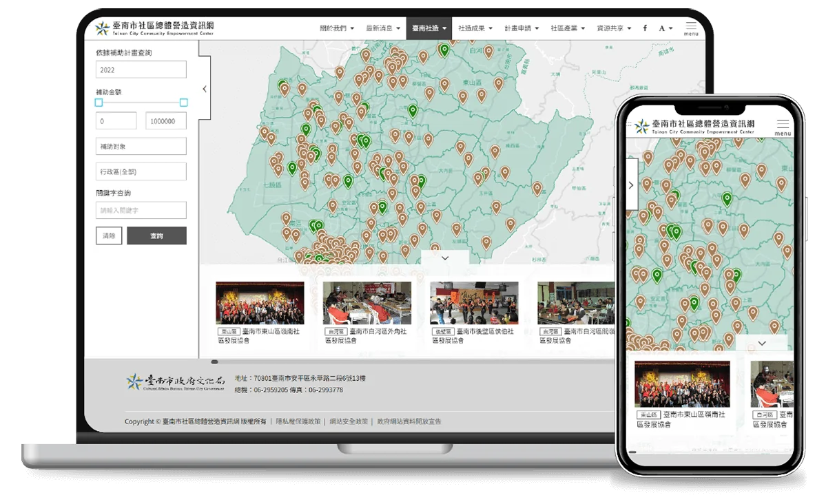Click the 東山區 tag on the phone card
The width and height of the screenshot is (826, 504).
tap(648, 415)
